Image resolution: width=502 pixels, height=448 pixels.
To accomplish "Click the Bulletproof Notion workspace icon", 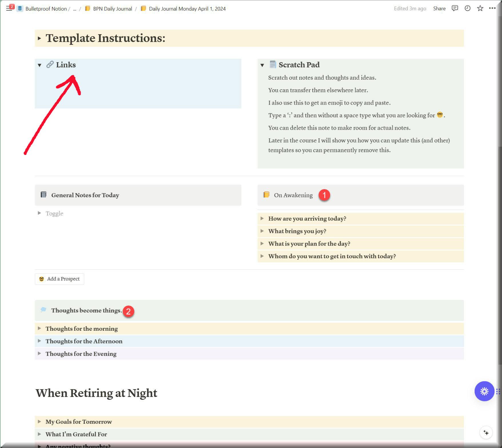I will pos(20,9).
